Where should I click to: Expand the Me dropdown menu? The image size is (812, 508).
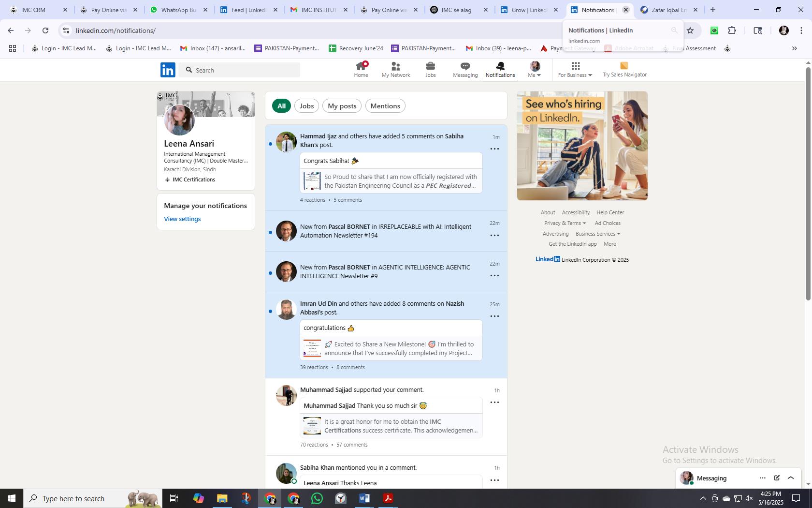534,70
